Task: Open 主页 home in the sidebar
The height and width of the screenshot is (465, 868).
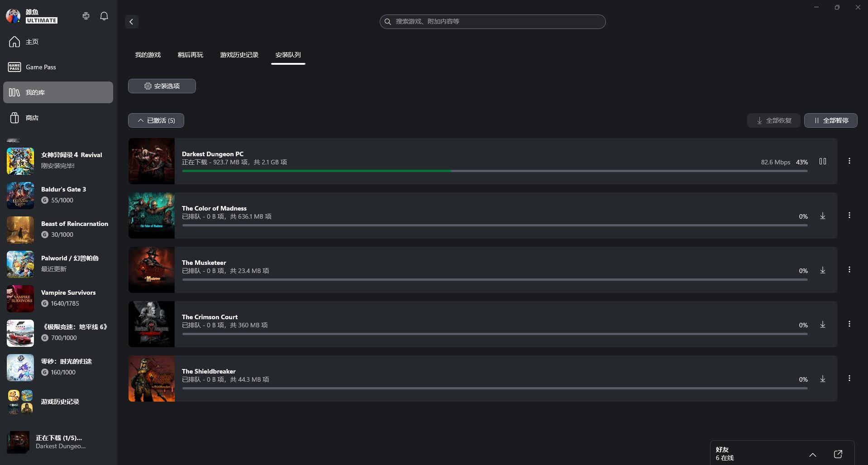Action: tap(58, 42)
